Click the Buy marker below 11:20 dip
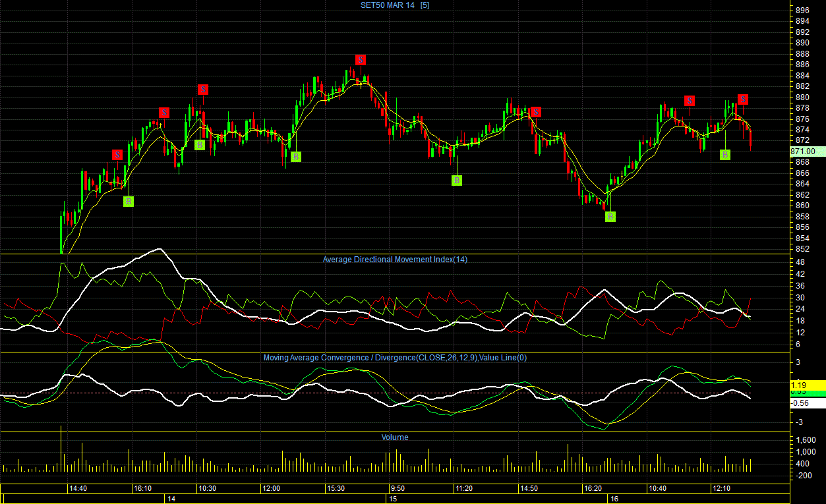The height and width of the screenshot is (504, 826). pyautogui.click(x=457, y=181)
